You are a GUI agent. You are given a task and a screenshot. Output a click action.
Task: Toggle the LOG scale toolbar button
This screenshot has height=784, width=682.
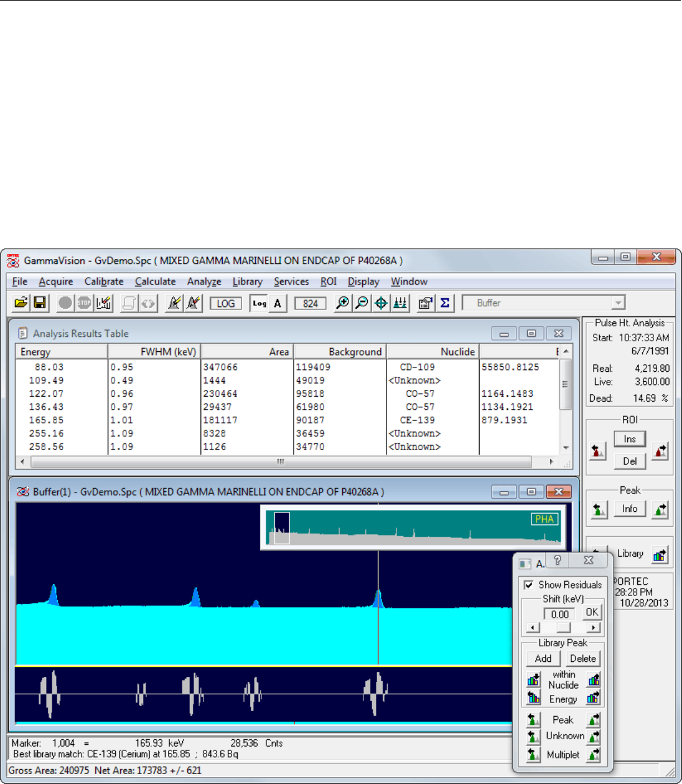pyautogui.click(x=225, y=303)
